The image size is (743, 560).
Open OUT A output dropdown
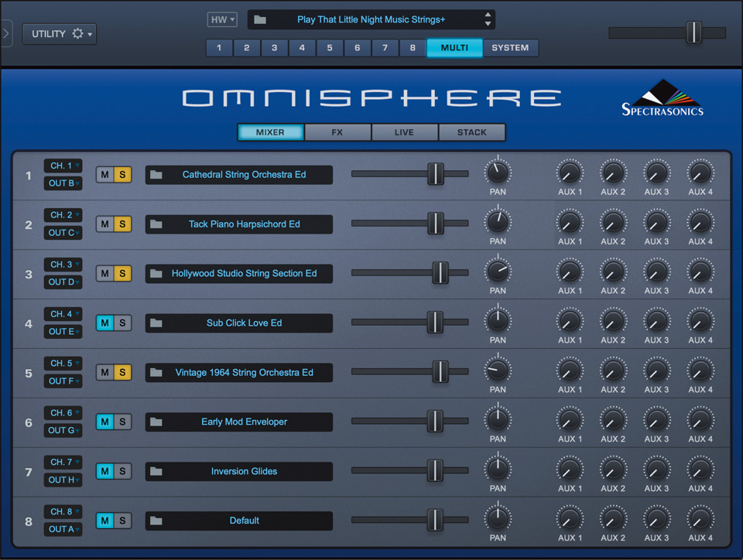point(63,529)
